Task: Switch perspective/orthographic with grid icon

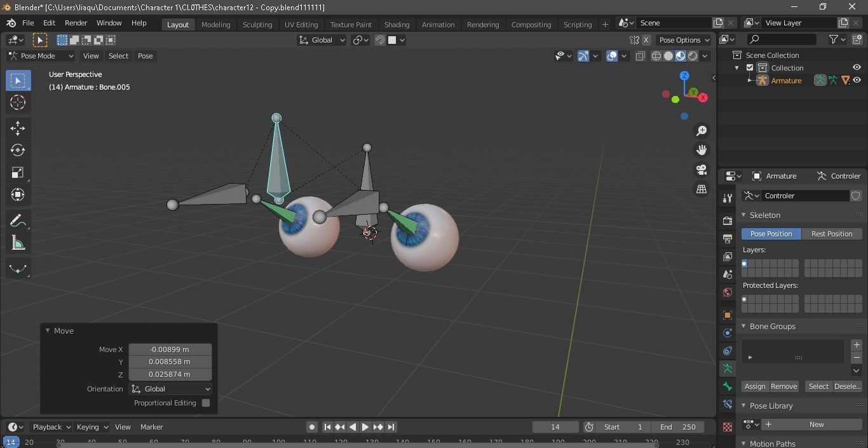Action: click(x=702, y=189)
